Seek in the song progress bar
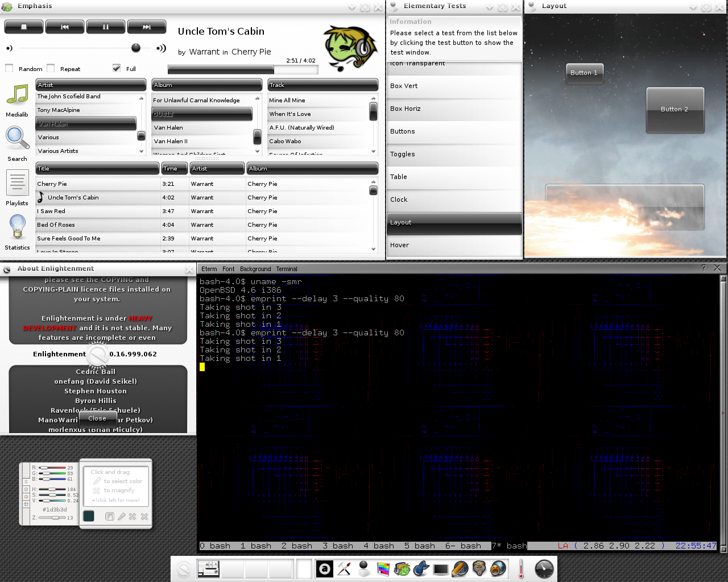 [242, 69]
